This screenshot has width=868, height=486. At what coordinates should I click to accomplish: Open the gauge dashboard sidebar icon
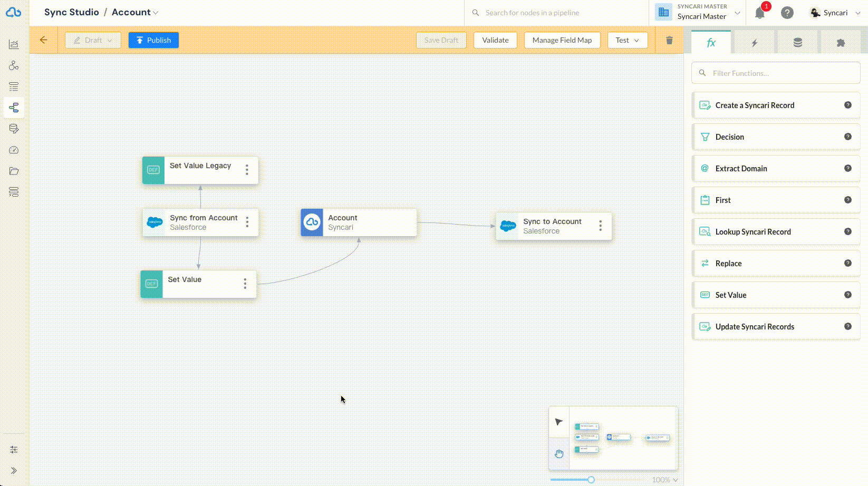tap(14, 150)
